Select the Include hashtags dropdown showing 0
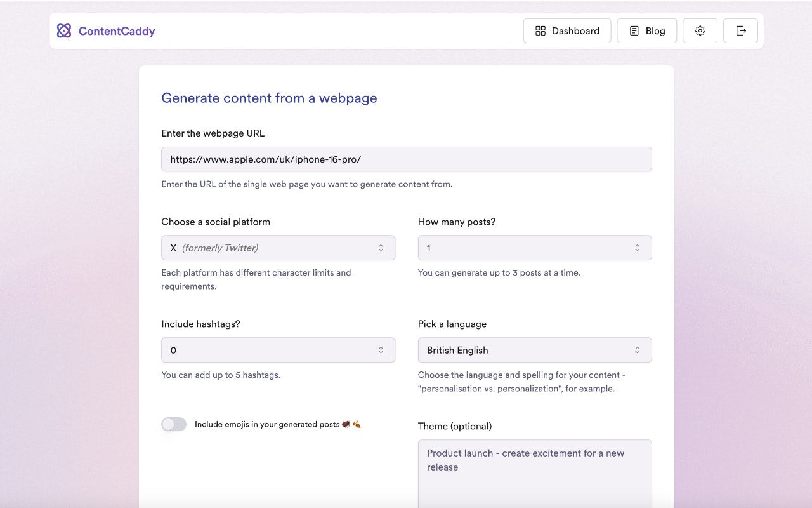Viewport: 812px width, 508px height. tap(278, 350)
